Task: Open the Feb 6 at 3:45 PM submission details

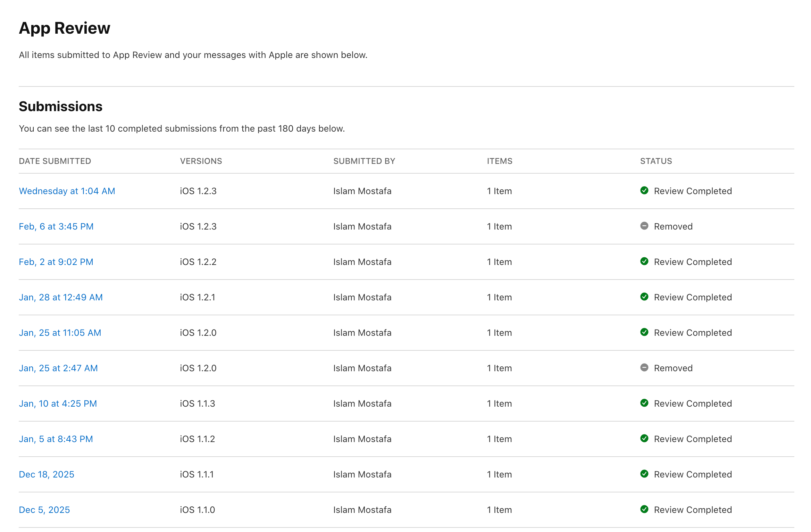Action: point(56,226)
